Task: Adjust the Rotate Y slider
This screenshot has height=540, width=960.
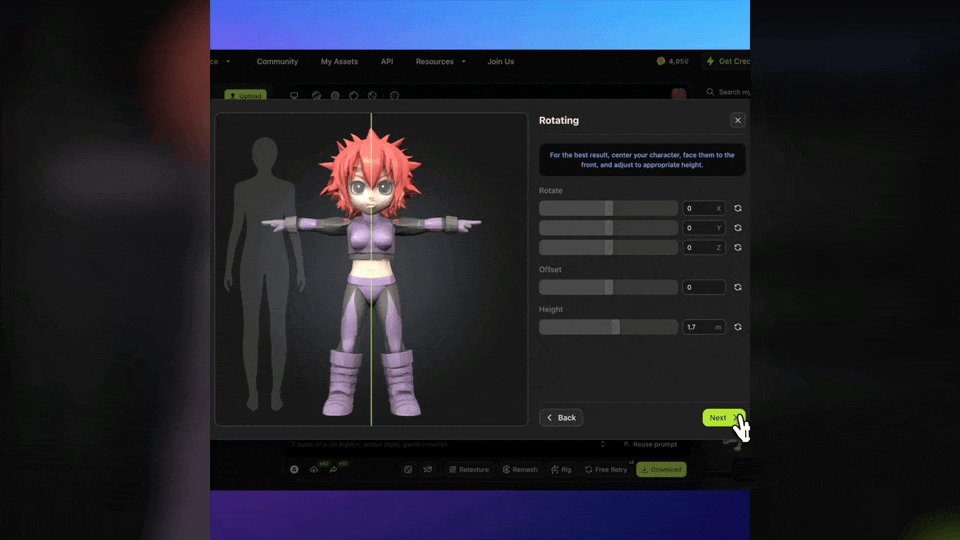Action: (x=608, y=228)
